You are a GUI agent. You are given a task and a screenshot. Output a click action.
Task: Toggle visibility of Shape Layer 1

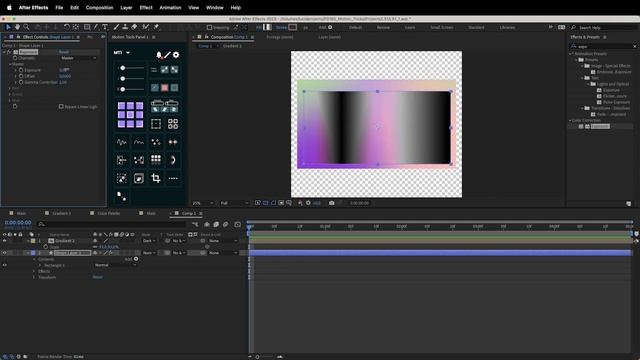[x=4, y=253]
